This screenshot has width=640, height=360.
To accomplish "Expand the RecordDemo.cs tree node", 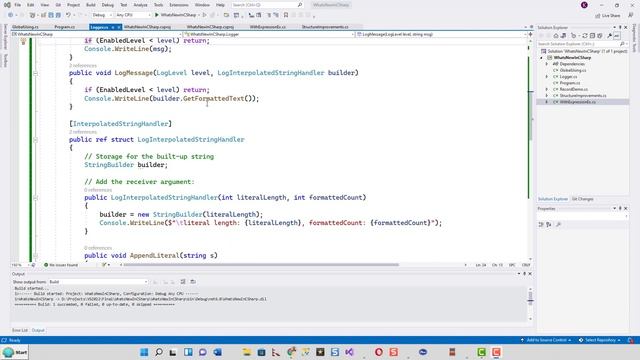I will (x=547, y=89).
